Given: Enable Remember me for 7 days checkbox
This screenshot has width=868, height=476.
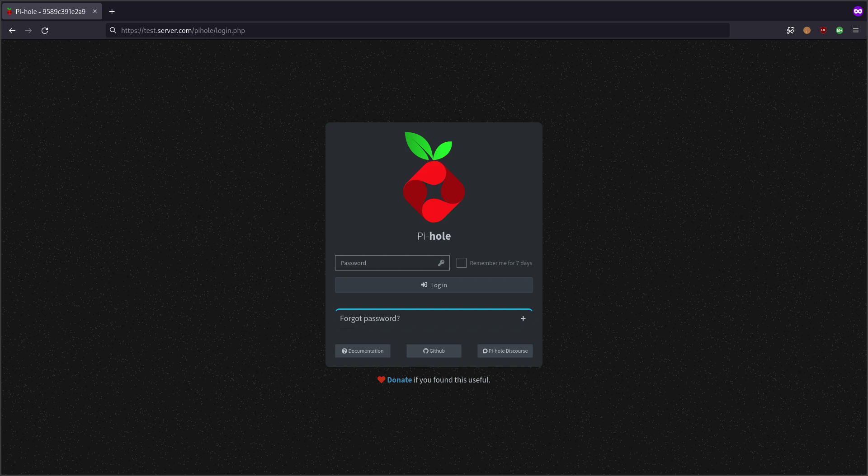Looking at the screenshot, I should [461, 263].
